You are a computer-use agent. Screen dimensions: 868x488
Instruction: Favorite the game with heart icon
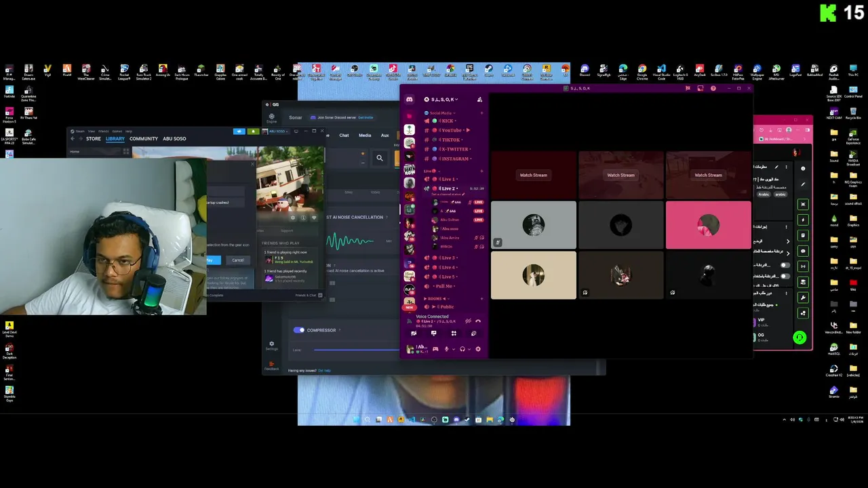coord(313,218)
